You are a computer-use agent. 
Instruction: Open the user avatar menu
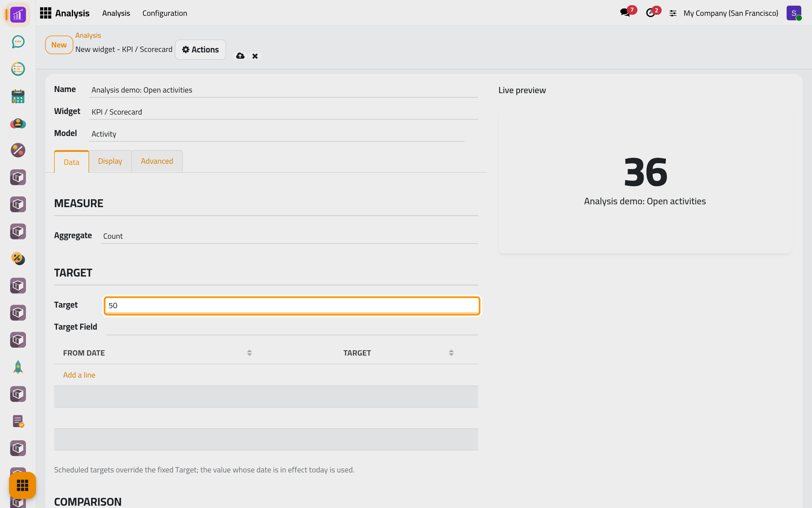pyautogui.click(x=794, y=13)
